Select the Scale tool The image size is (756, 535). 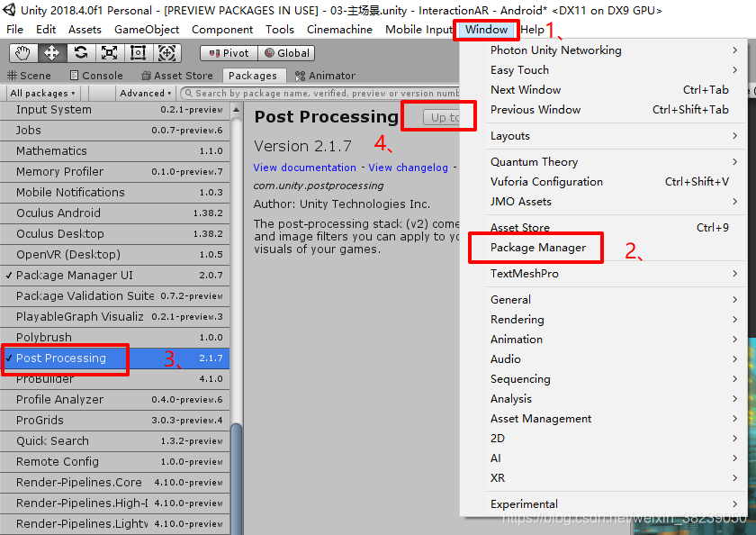point(110,53)
